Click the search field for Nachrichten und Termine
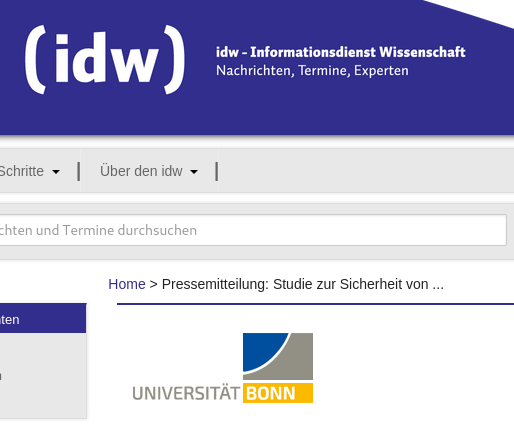514x425 pixels. click(253, 230)
